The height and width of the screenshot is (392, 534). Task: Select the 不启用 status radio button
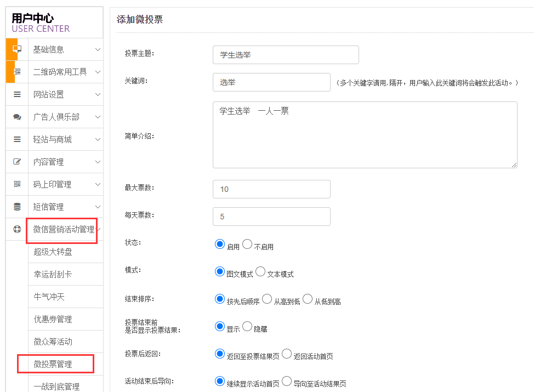coord(247,245)
